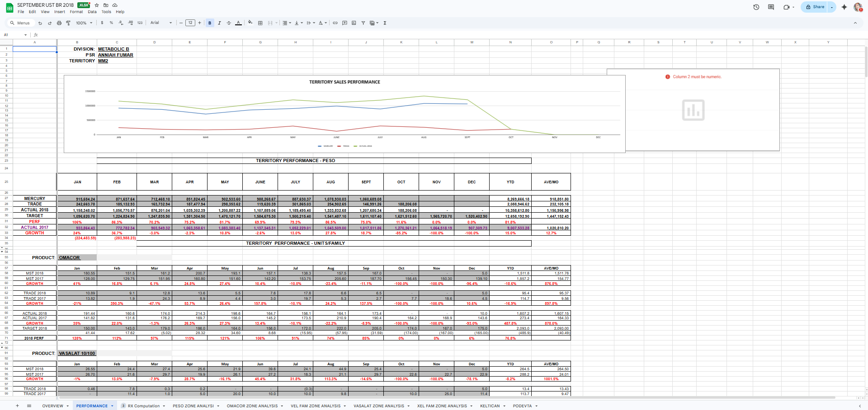This screenshot has width=868, height=410.
Task: Open the text color picker
Action: point(238,23)
